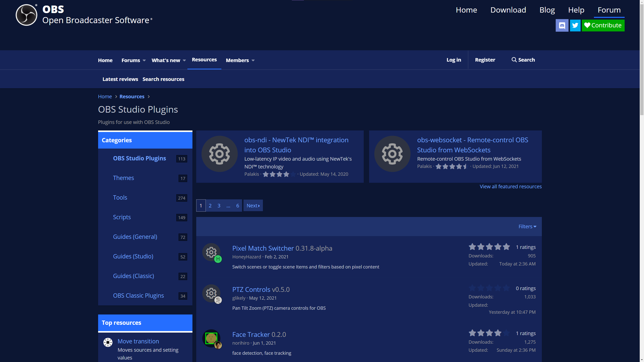Click the OBS logo icon
The image size is (644, 362).
point(26,15)
